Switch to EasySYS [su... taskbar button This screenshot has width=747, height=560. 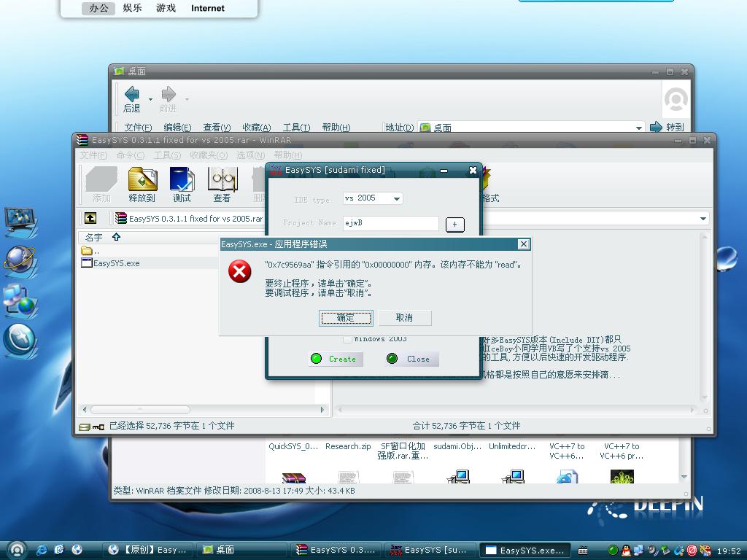click(x=430, y=550)
